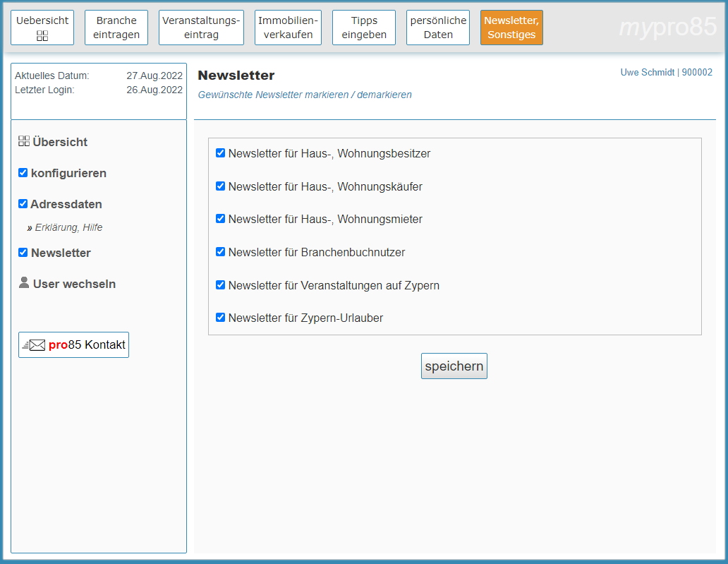Deselect Newsletter für Zypern-Urlauber checkbox

pos(220,318)
